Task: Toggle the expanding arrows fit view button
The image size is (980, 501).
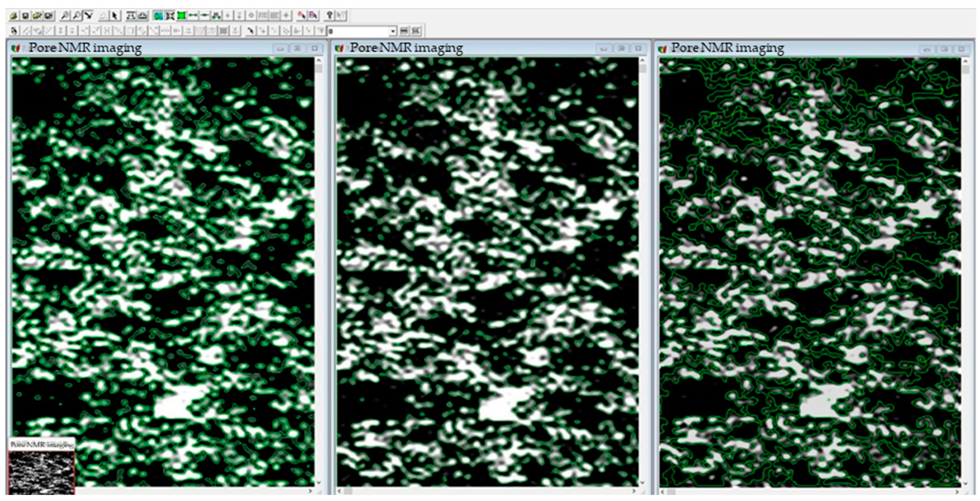Action: pyautogui.click(x=170, y=16)
